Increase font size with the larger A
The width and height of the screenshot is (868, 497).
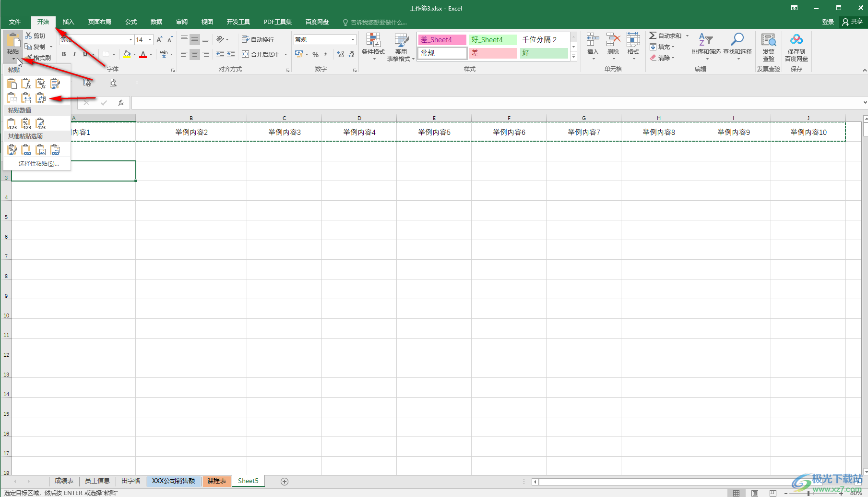[x=159, y=39]
